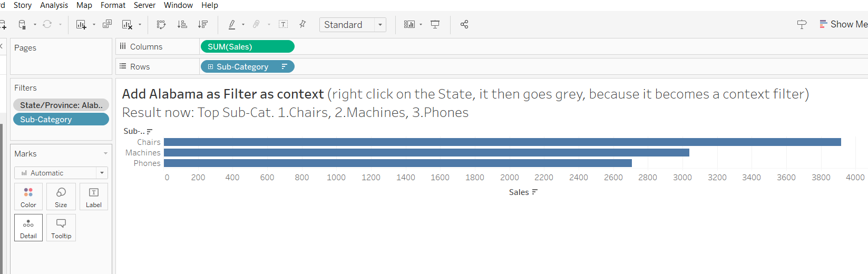868x274 pixels.
Task: Open the Format menu
Action: 113,5
